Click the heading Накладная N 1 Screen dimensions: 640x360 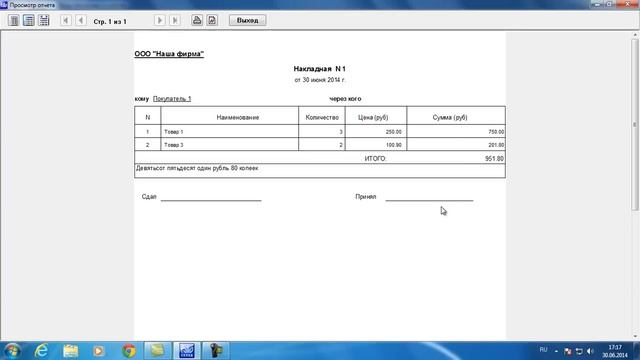320,69
